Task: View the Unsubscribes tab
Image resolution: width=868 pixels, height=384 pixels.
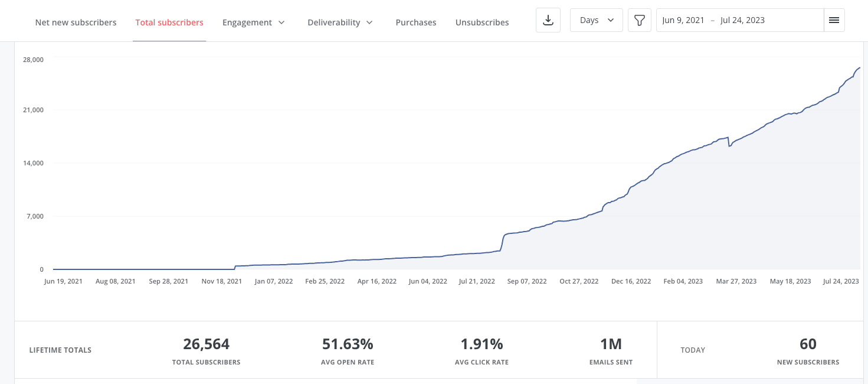Action: (x=482, y=22)
